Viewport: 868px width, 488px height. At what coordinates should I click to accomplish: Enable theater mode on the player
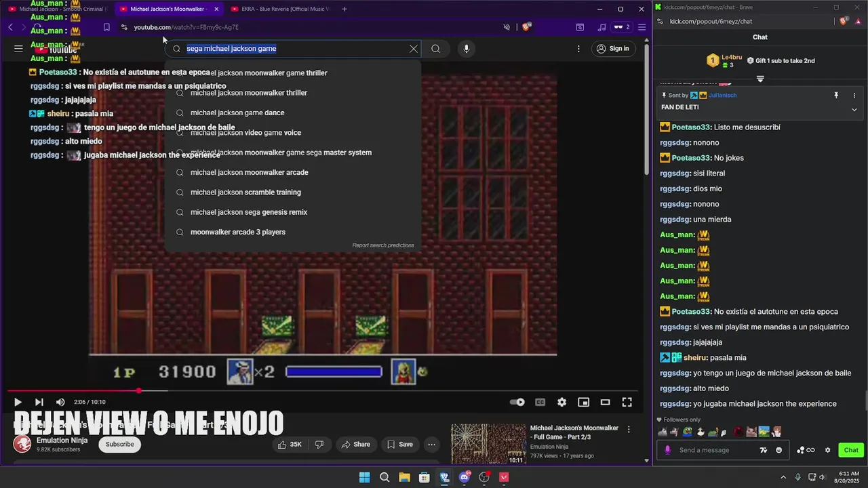pyautogui.click(x=606, y=402)
